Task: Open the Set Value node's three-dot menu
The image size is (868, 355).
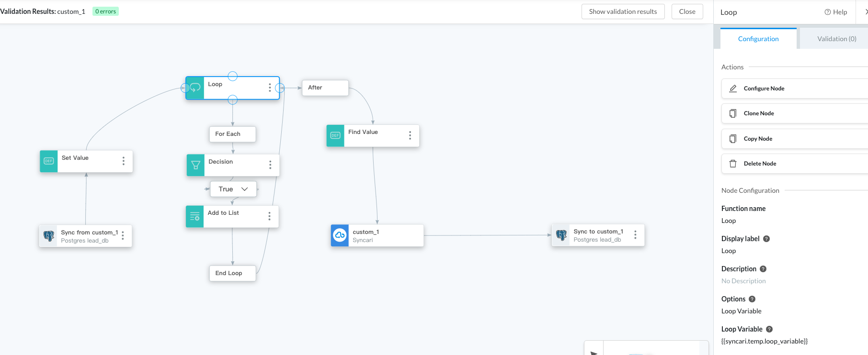Action: point(124,161)
